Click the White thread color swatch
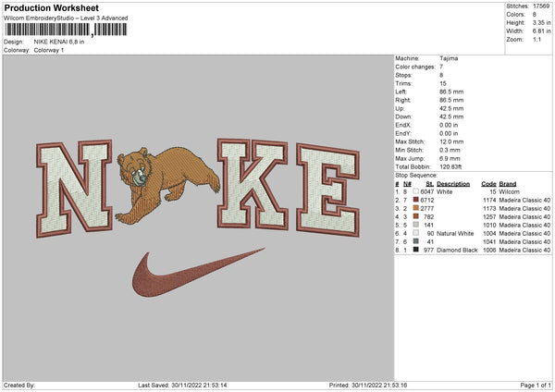 point(416,191)
